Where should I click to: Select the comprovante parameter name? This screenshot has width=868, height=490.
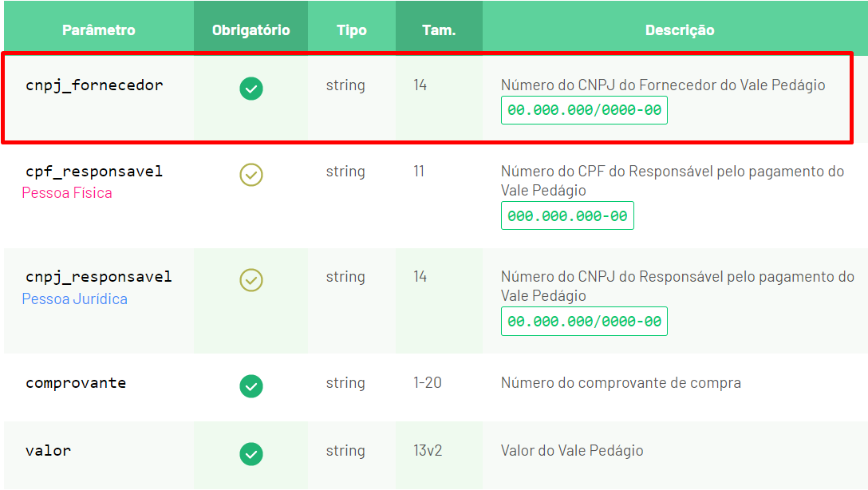coord(76,383)
